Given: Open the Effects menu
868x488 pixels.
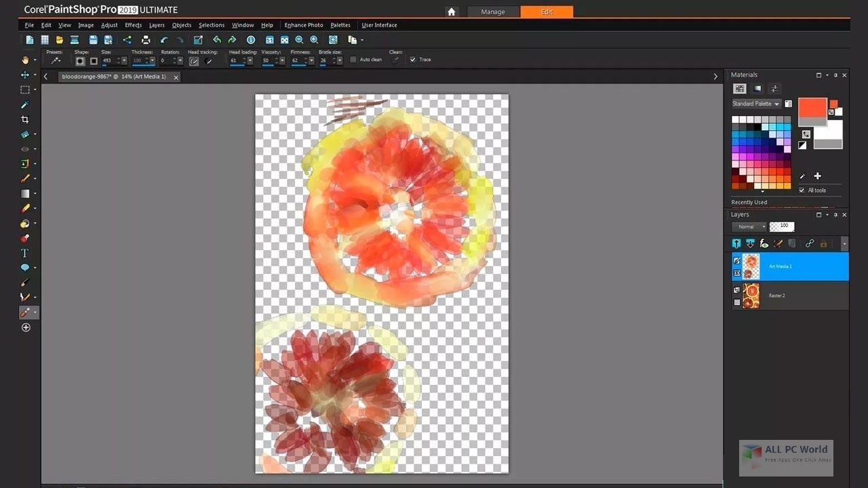Looking at the screenshot, I should point(133,25).
